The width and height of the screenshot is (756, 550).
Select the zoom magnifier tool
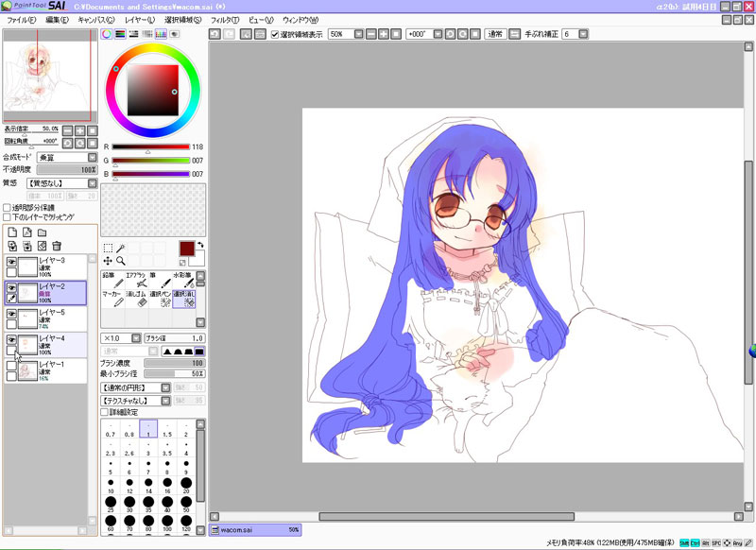121,261
